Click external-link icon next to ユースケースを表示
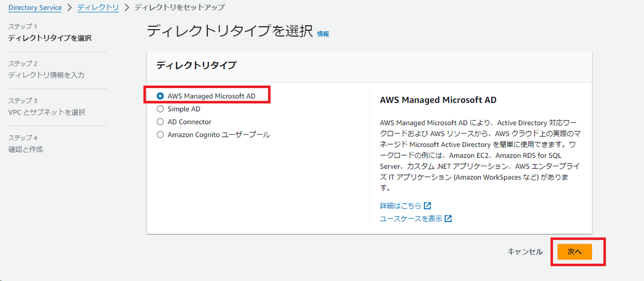The height and width of the screenshot is (281, 644). point(448,218)
